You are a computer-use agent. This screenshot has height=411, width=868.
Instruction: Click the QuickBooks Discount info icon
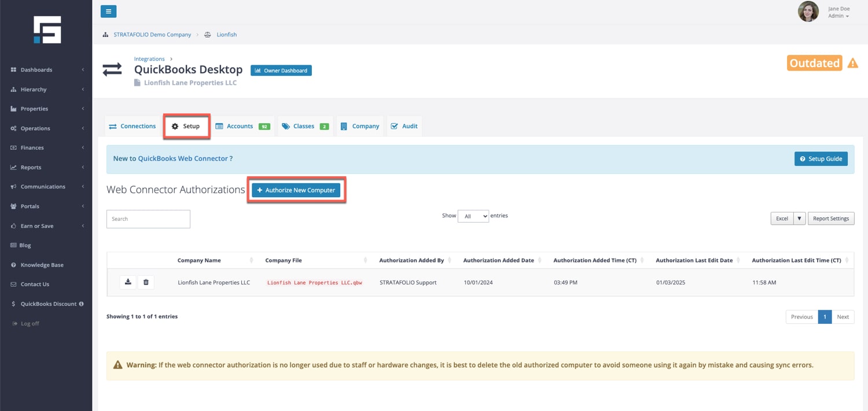tap(81, 303)
